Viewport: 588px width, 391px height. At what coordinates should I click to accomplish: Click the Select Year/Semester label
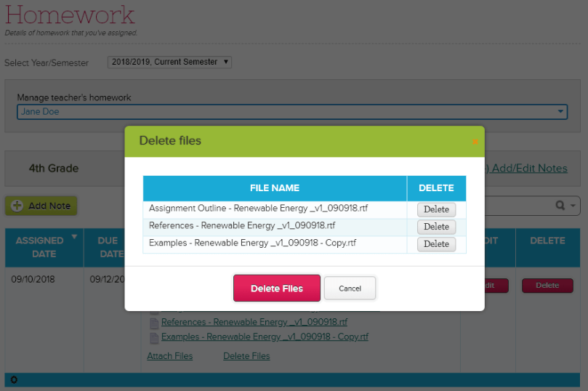[x=47, y=63]
